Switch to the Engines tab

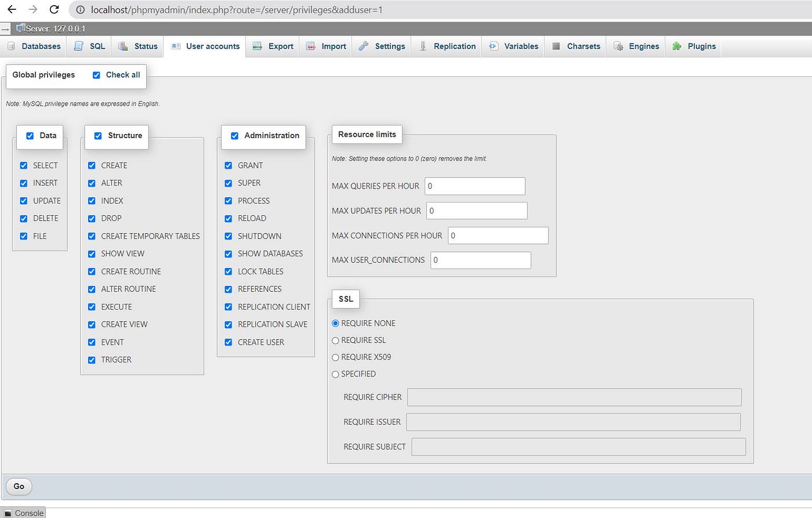pos(636,46)
